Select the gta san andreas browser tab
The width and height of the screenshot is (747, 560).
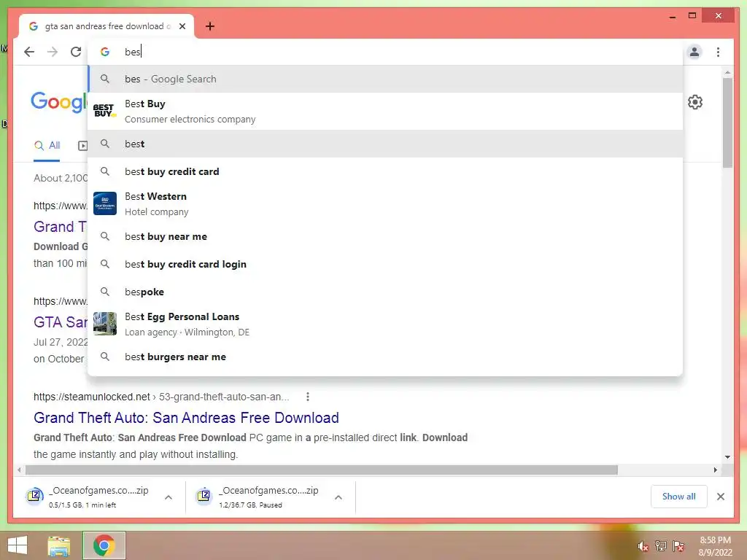107,26
